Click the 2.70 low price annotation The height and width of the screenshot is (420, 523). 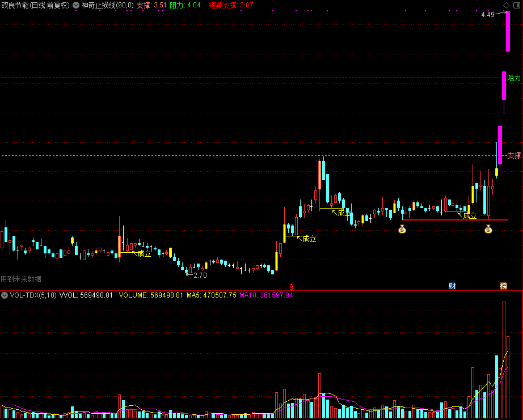(x=200, y=275)
